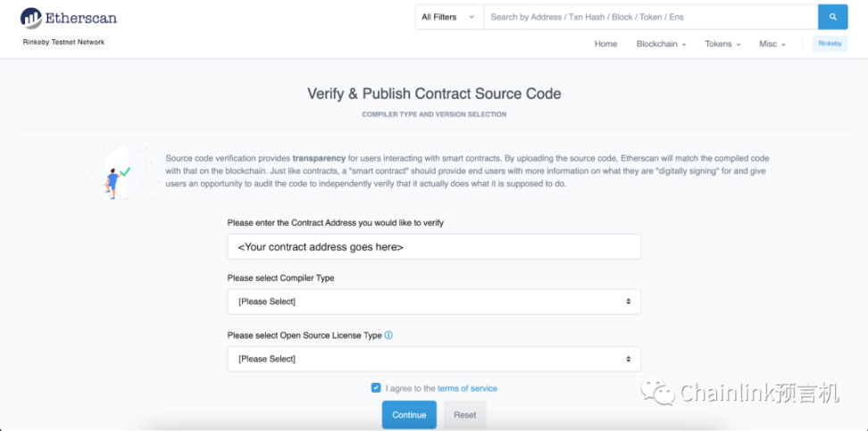Click the top search address field
The image size is (868, 431).
tap(650, 17)
